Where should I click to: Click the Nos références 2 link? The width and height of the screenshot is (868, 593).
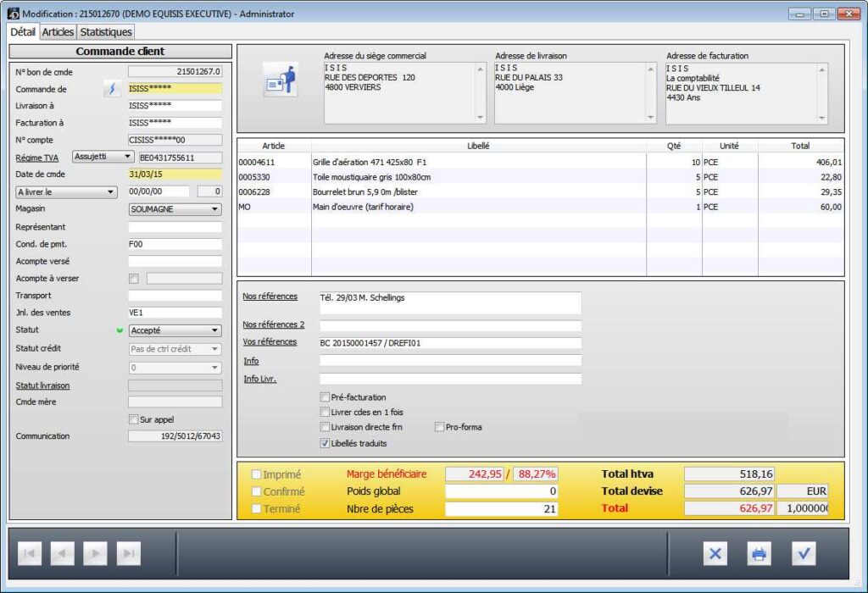pos(274,324)
